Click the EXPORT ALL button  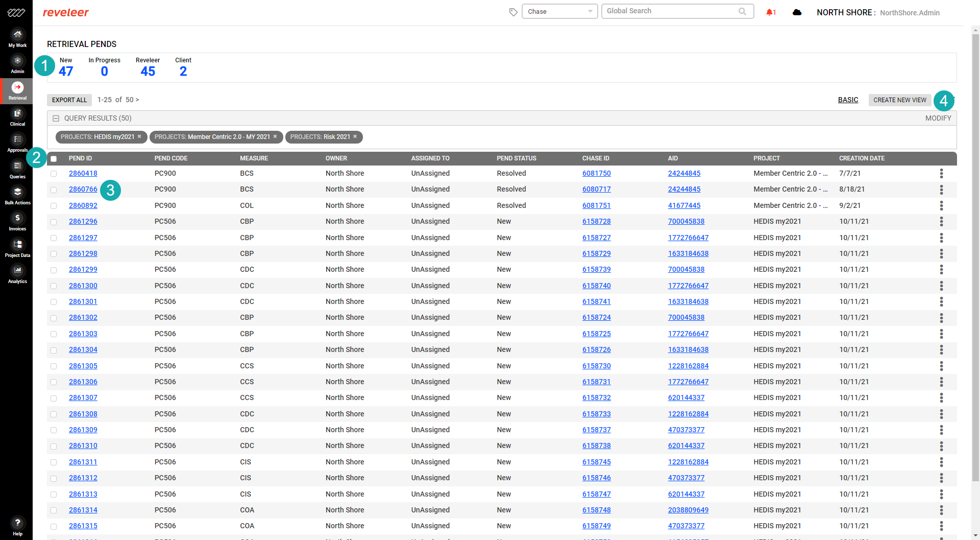pos(69,100)
